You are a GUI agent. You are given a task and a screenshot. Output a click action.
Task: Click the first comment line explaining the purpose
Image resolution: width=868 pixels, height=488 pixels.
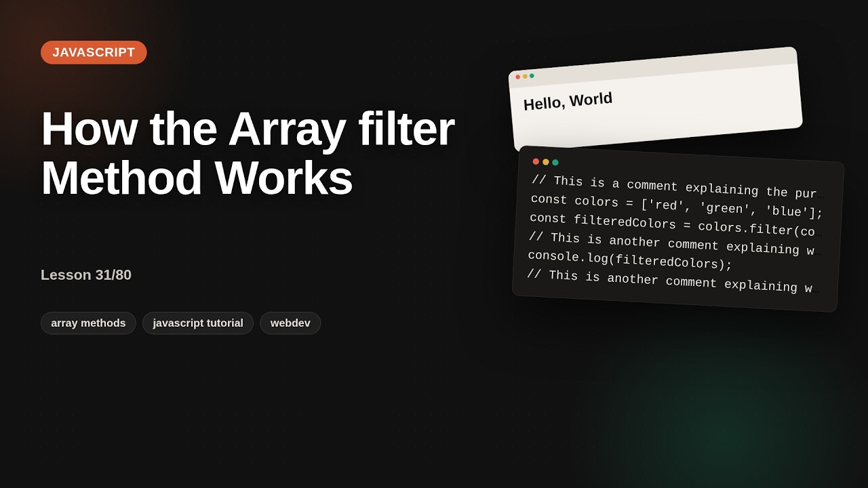click(678, 187)
